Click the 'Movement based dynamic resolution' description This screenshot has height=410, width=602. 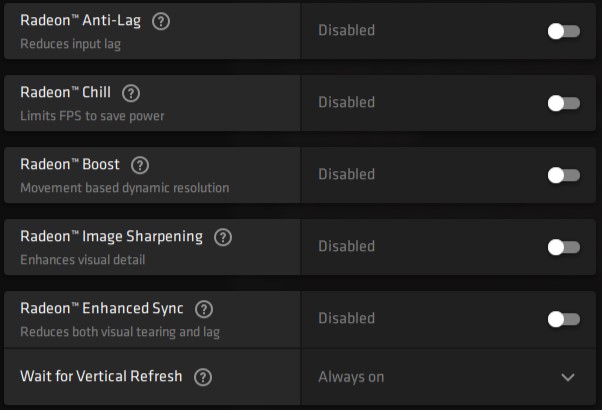click(125, 188)
